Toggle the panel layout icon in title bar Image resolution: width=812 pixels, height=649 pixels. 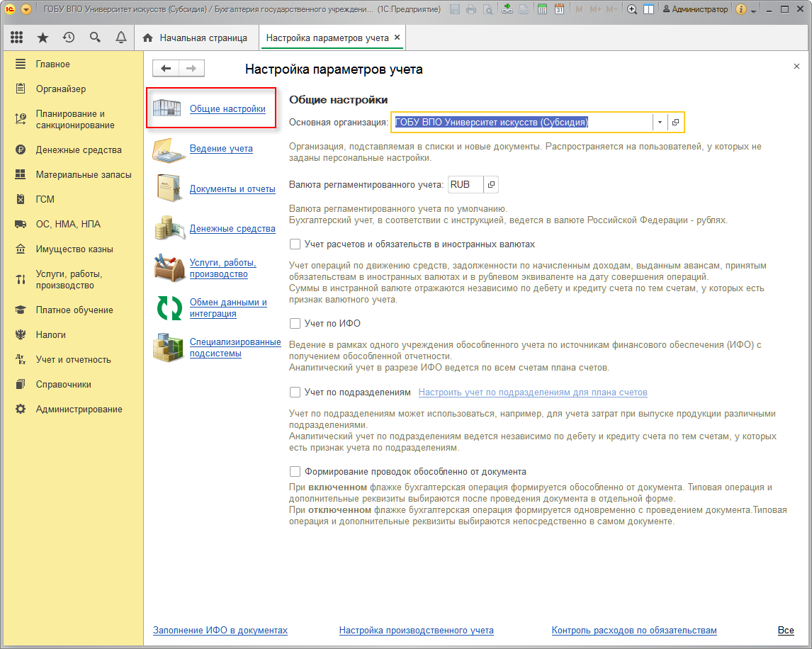pos(648,9)
